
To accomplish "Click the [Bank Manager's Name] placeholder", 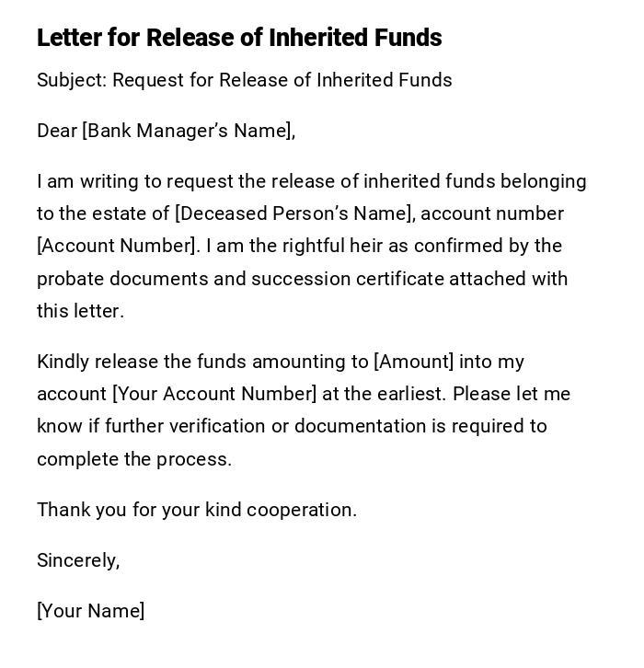I will pyautogui.click(x=187, y=131).
